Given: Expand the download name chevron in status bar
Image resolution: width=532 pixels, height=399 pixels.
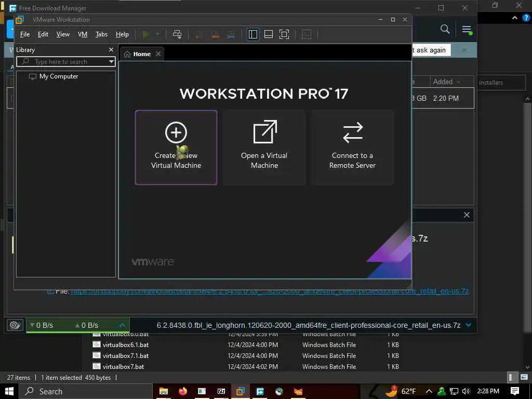Looking at the screenshot, I should (x=469, y=325).
